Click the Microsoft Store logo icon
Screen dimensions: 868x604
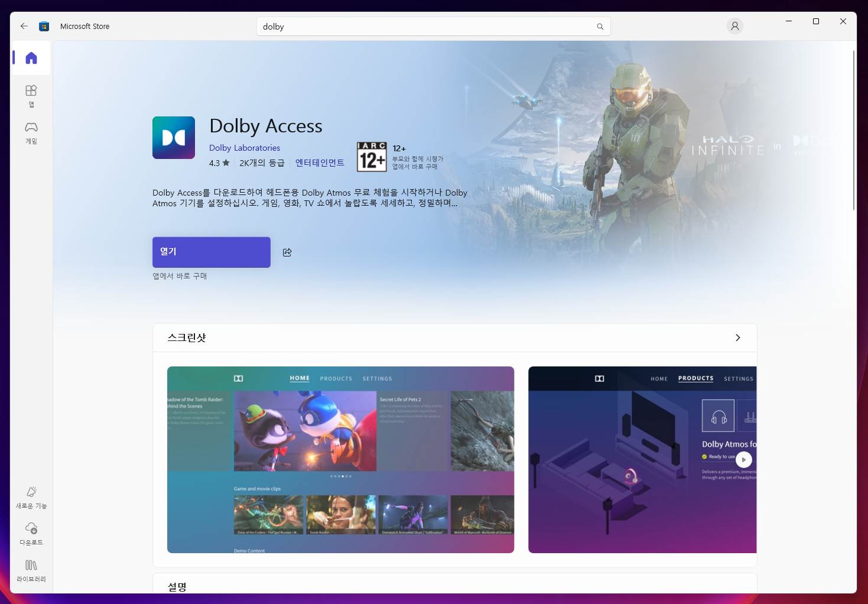tap(44, 26)
